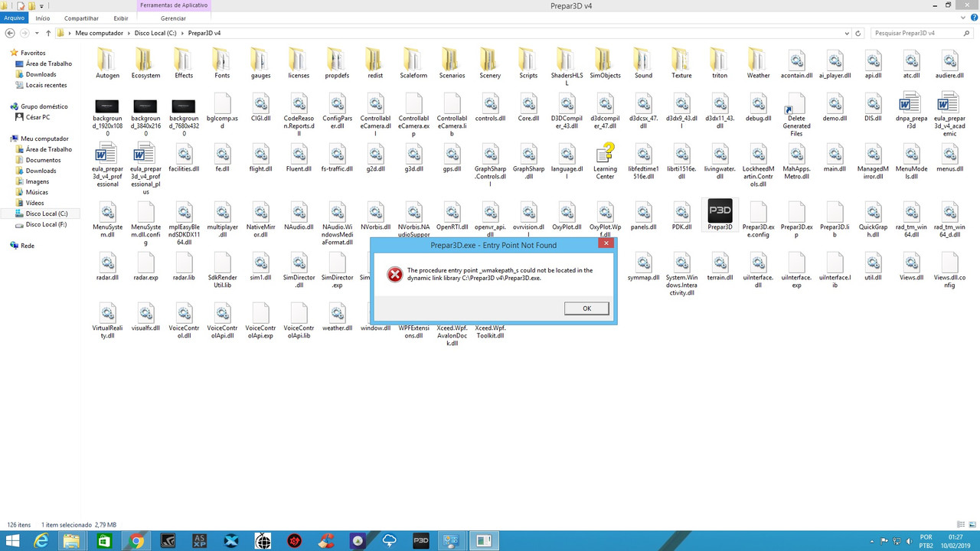The width and height of the screenshot is (980, 551).
Task: Select the Scenery folder icon
Action: click(490, 59)
